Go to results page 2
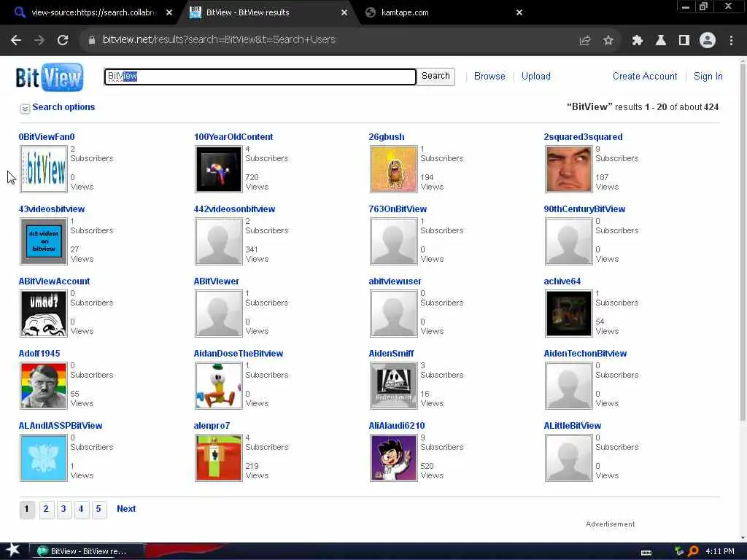 (46, 509)
